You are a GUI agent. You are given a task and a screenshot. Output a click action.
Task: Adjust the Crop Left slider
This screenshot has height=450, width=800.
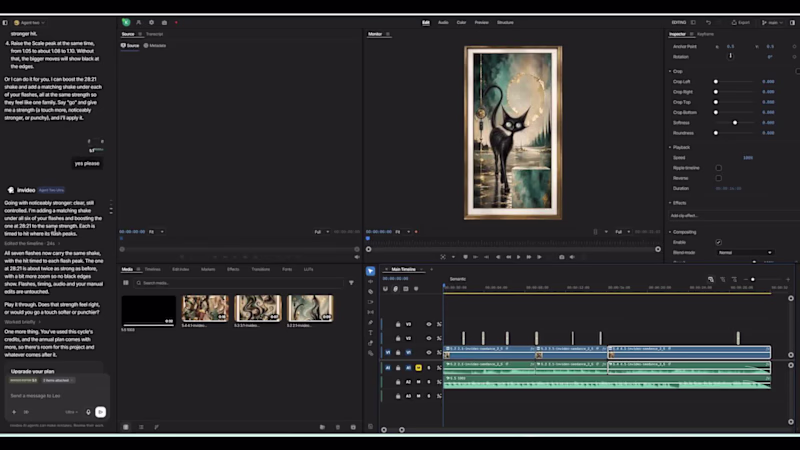pos(734,82)
